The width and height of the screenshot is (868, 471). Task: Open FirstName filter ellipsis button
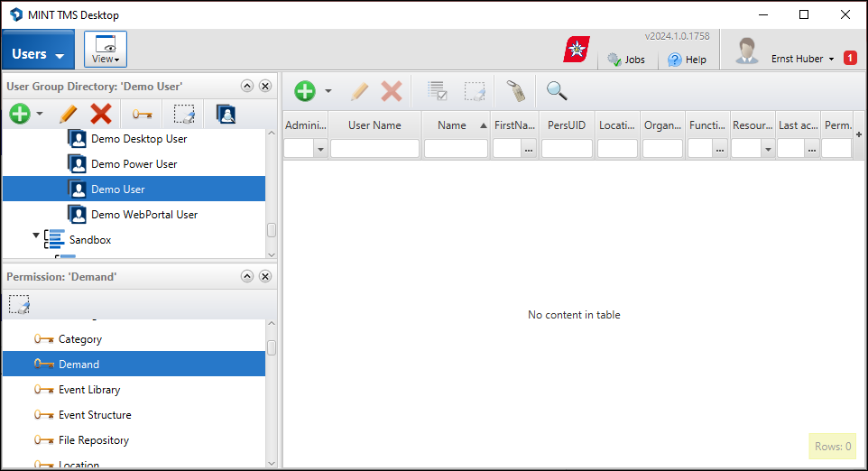[x=529, y=149]
